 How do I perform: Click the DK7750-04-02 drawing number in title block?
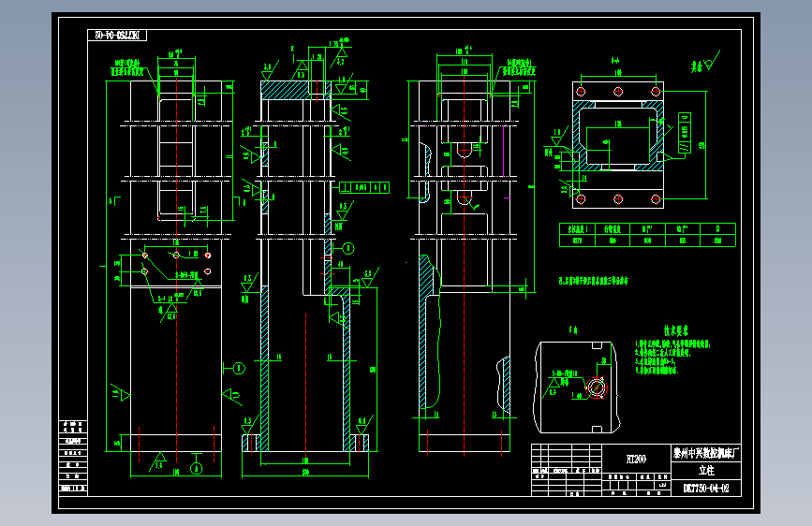(706, 489)
